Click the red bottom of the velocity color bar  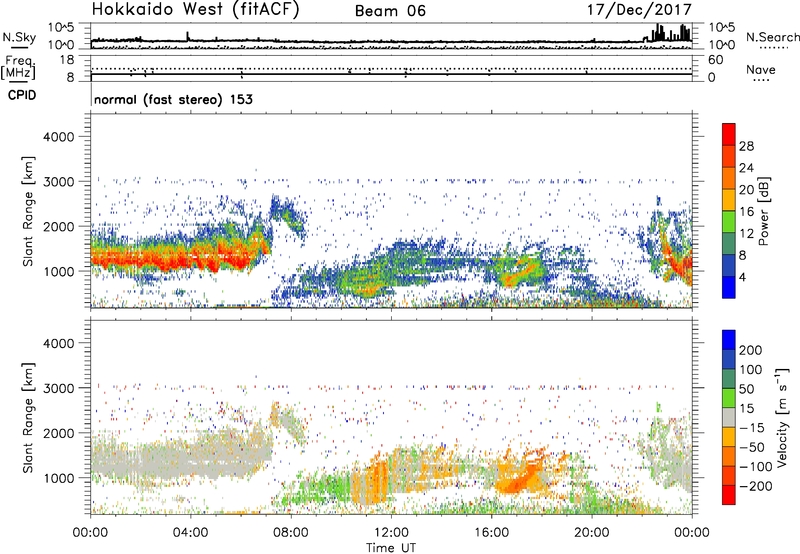(729, 495)
